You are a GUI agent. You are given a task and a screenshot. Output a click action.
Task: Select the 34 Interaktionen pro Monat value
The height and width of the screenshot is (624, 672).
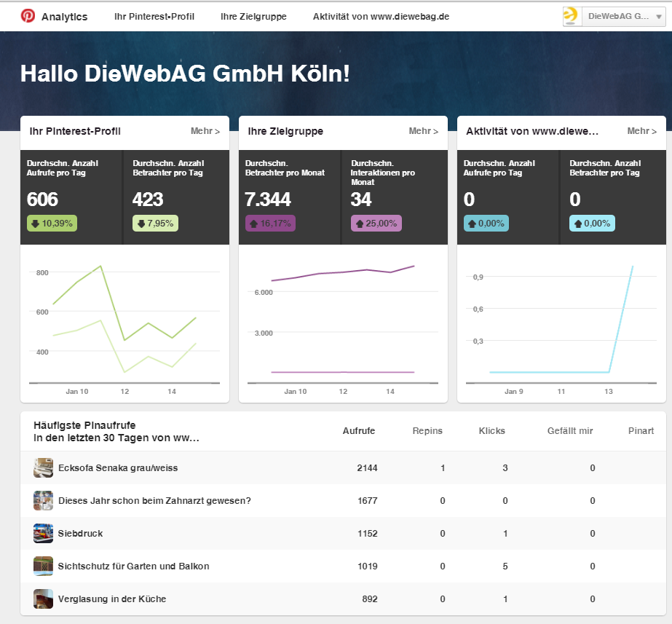[x=361, y=200]
